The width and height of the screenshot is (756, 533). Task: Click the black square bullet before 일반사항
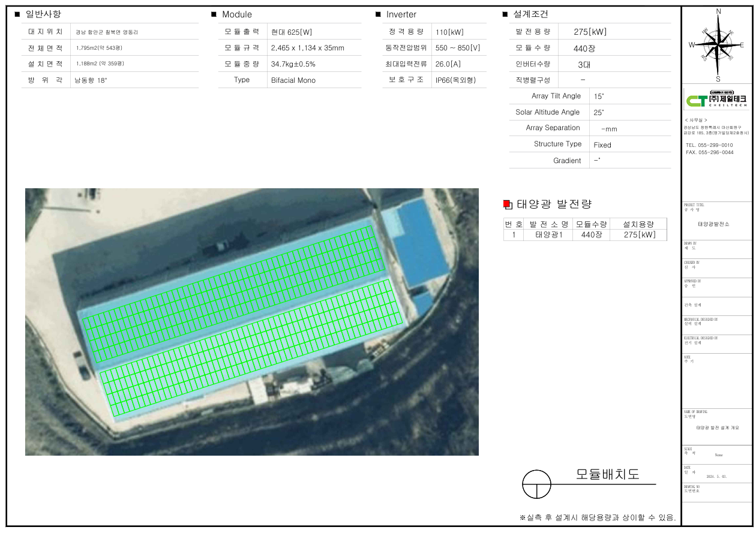[17, 14]
